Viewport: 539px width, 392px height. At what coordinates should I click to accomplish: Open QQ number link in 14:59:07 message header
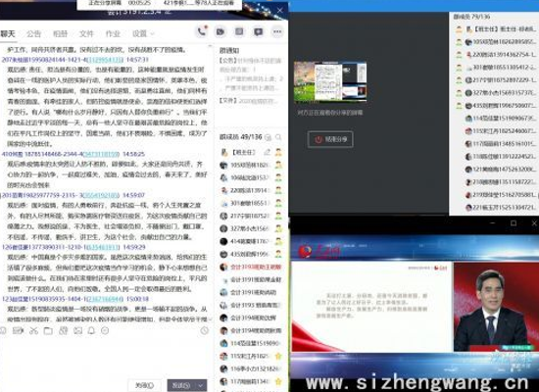pos(101,195)
